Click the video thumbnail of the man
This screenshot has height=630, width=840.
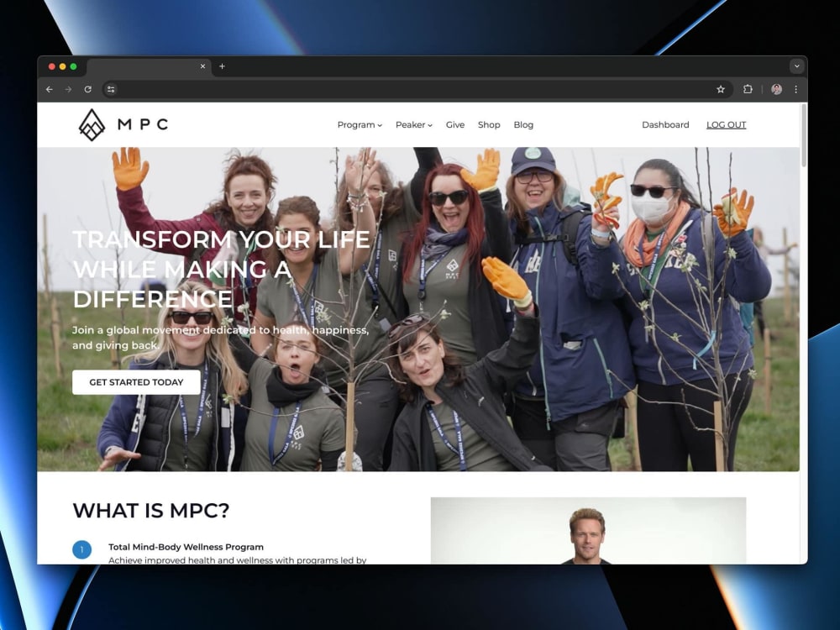(588, 530)
